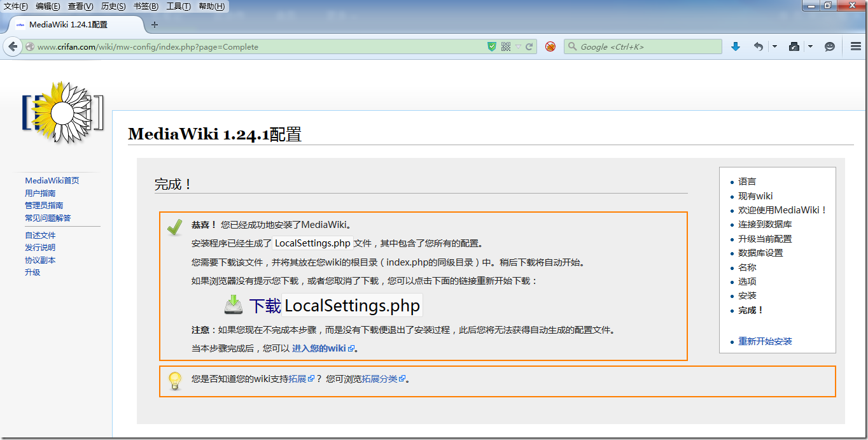Viewport: 868px width, 440px height.
Task: Click the undo curved arrow toolbar icon
Action: click(x=758, y=46)
